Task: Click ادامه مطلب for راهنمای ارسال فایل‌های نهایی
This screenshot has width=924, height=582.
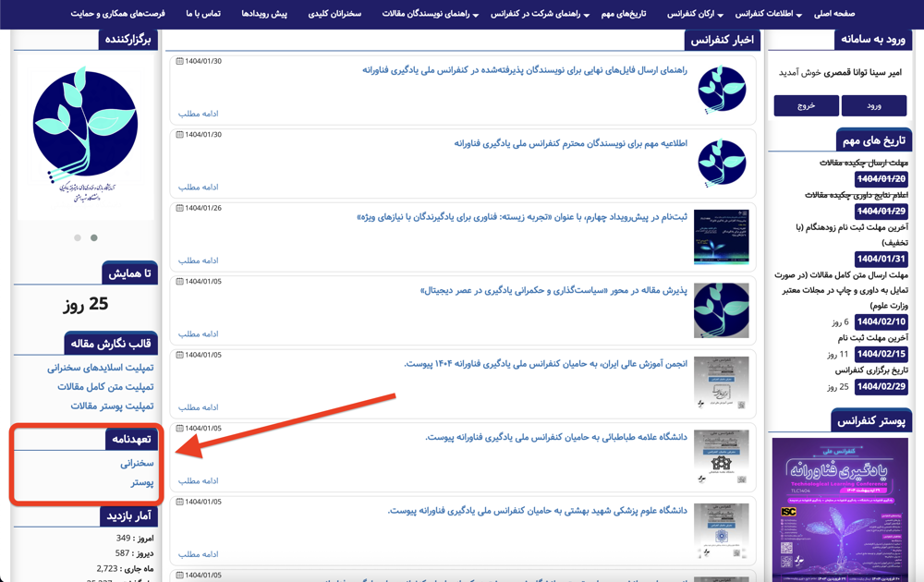Action: 198,114
